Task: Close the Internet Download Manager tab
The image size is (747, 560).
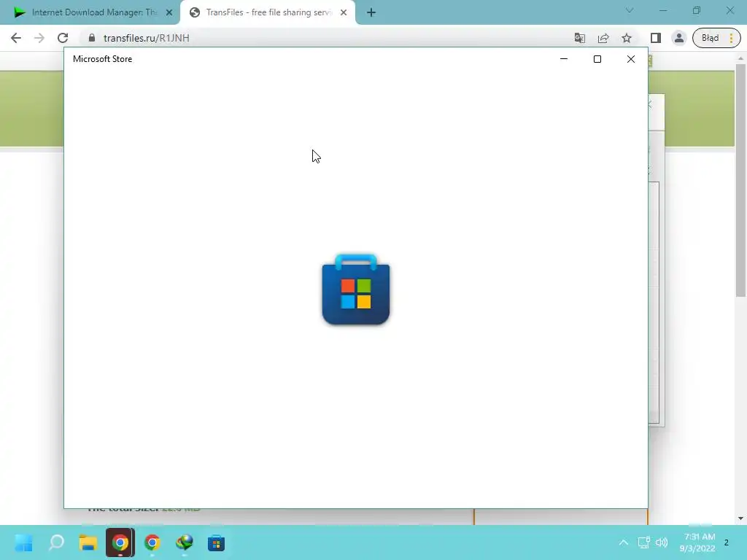Action: [x=169, y=12]
